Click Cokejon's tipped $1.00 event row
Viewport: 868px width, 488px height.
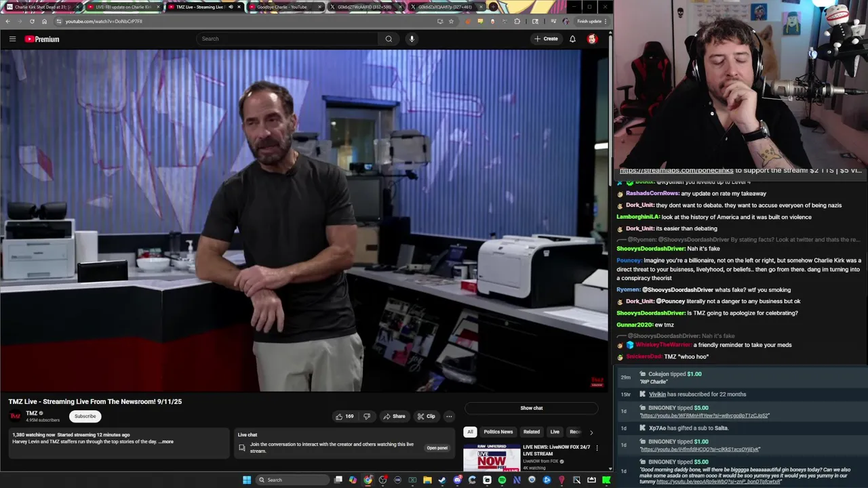(x=739, y=378)
